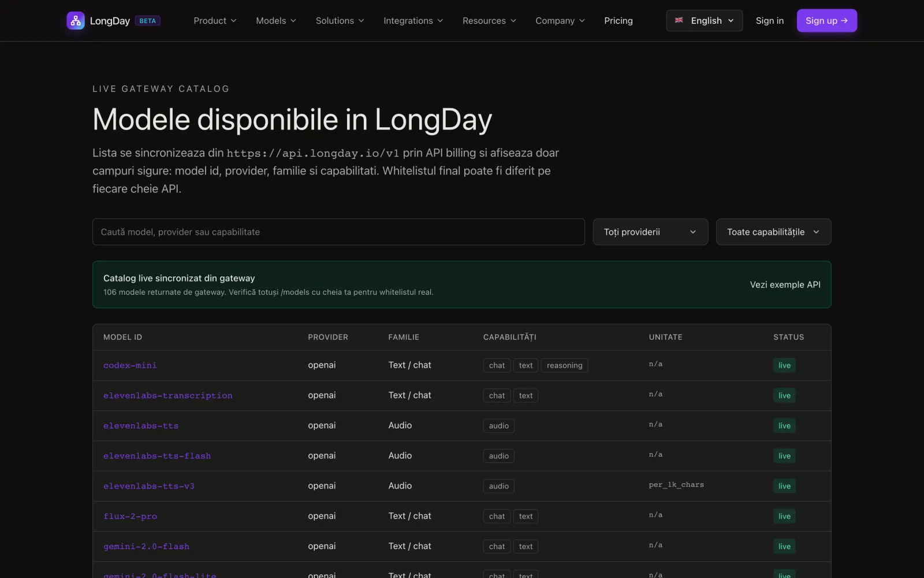This screenshot has height=578, width=924.
Task: Open the Company menu
Action: pyautogui.click(x=560, y=21)
